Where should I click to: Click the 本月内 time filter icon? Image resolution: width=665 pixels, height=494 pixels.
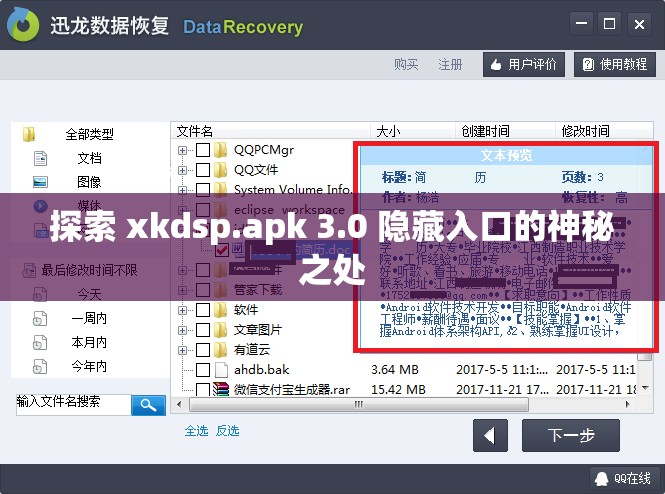tap(40, 342)
